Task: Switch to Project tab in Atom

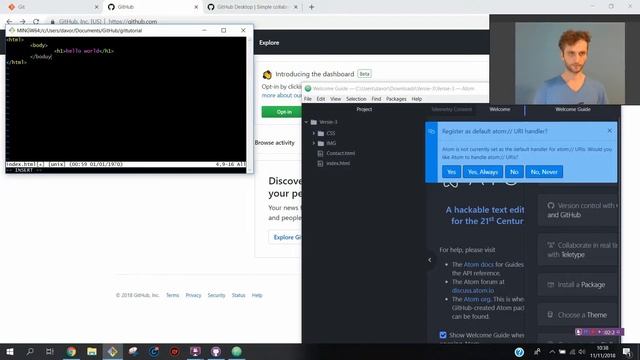Action: [x=364, y=109]
